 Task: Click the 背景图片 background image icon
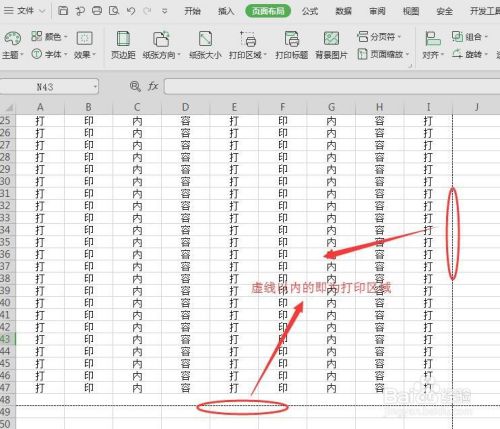point(331,45)
